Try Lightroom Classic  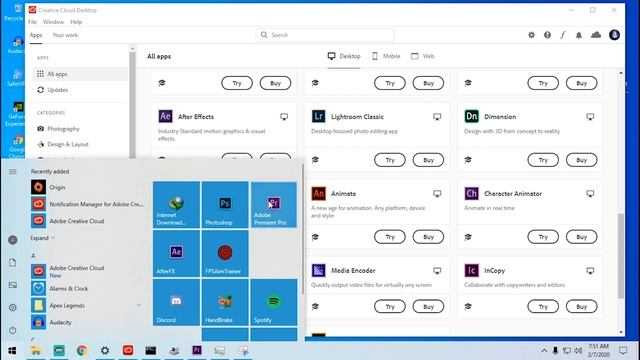click(390, 160)
